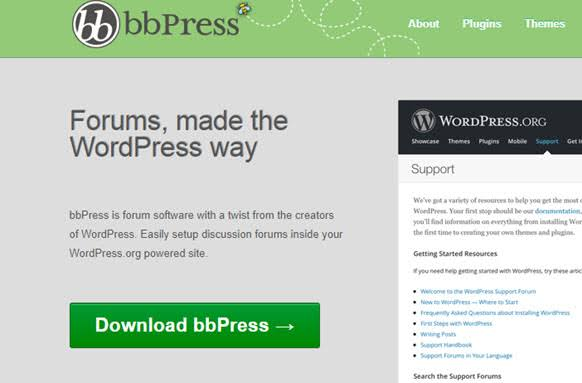Screen dimensions: 582x383
Task: Open First Steps with WordPress link
Action: 456,324
